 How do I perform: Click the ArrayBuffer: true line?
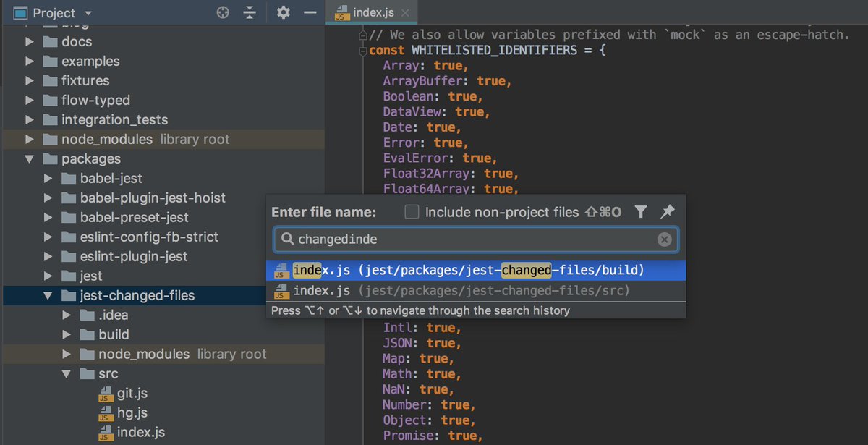[x=447, y=82]
